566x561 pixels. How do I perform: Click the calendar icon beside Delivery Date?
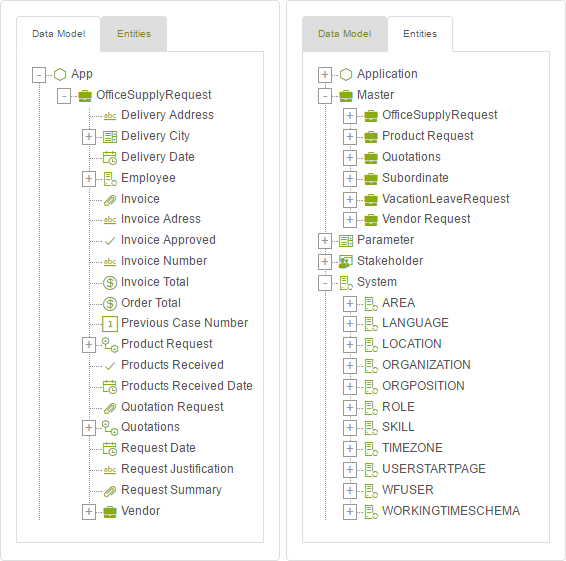coord(110,158)
